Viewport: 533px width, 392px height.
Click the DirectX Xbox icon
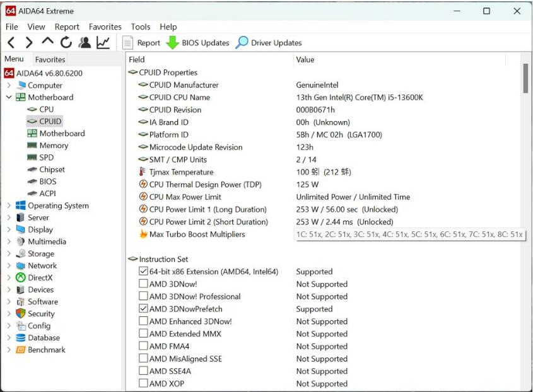coord(21,277)
